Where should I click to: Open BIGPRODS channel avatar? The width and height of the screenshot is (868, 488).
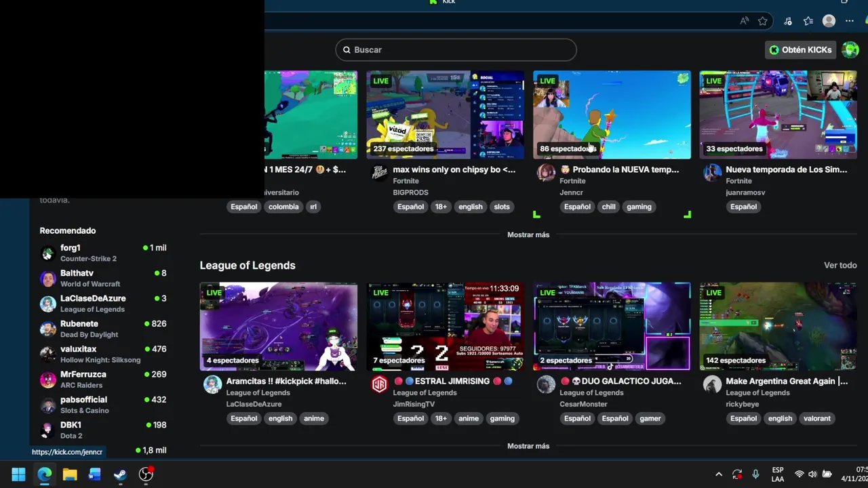coord(380,173)
